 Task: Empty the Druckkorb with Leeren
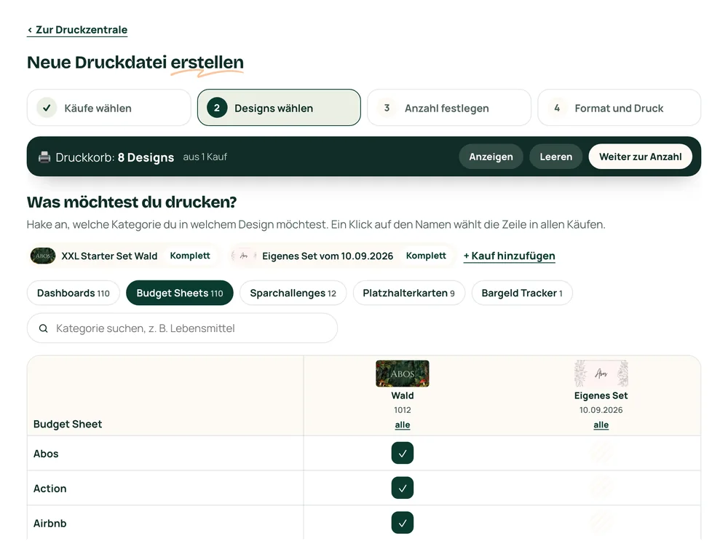tap(555, 157)
